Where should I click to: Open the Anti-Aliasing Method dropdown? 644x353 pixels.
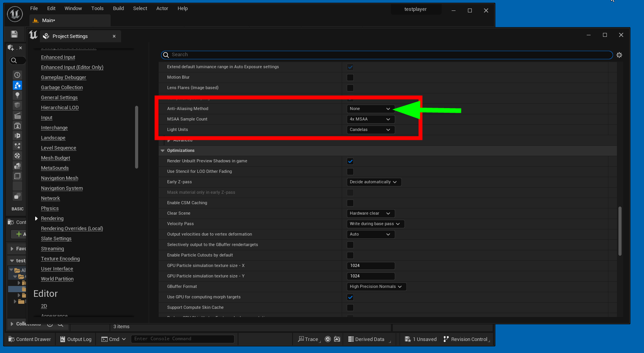click(x=370, y=109)
